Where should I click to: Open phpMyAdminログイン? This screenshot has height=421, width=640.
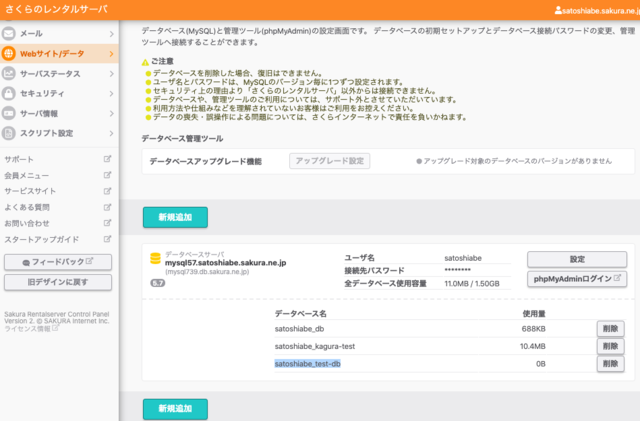[x=577, y=279]
